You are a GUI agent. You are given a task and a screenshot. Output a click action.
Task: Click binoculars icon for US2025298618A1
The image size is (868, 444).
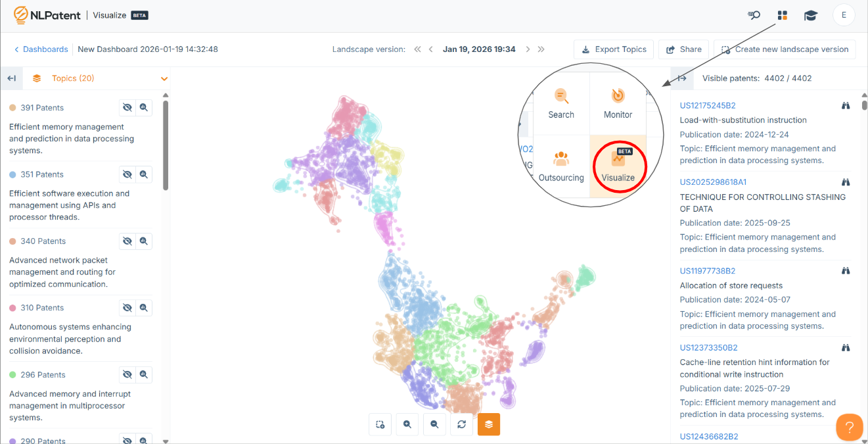(846, 182)
